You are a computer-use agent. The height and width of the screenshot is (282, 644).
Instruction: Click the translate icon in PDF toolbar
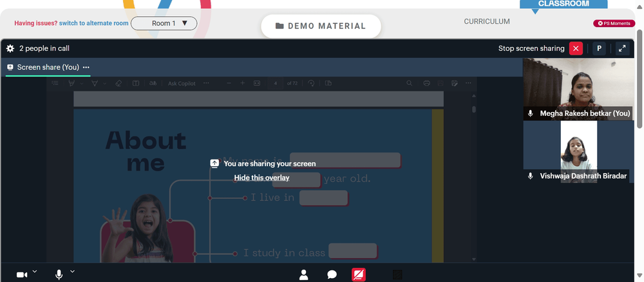click(x=153, y=83)
